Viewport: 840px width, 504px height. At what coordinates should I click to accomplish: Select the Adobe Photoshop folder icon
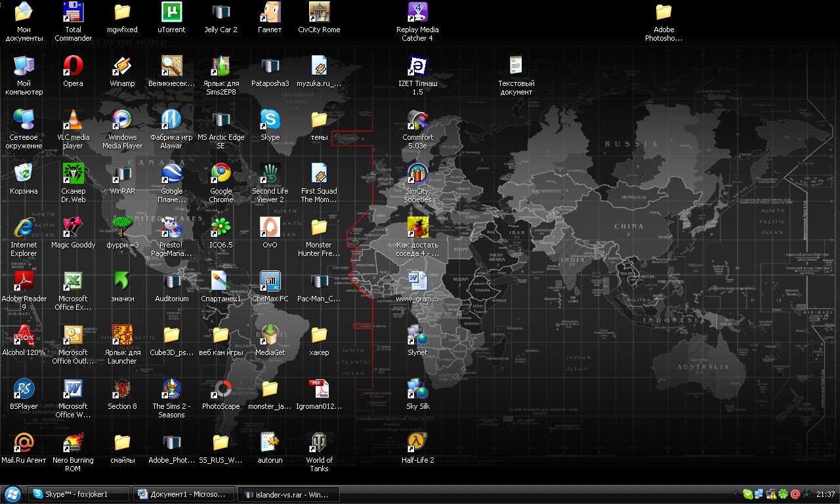coord(663,12)
